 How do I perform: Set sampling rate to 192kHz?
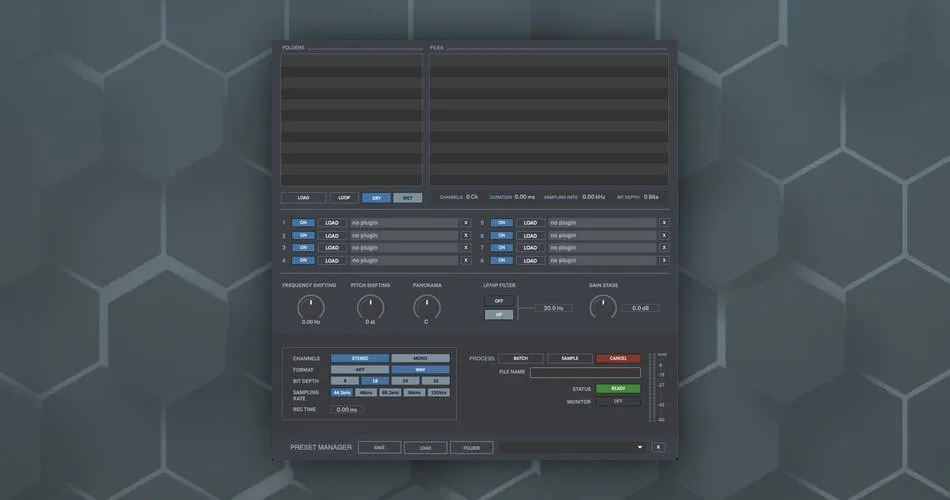[x=439, y=393]
